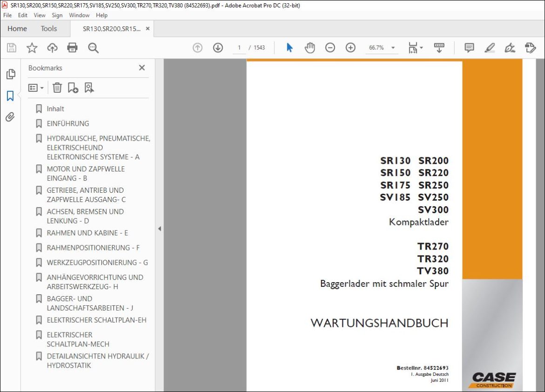The width and height of the screenshot is (545, 392).
Task: Open the Find text magnifier tool
Action: [93, 47]
